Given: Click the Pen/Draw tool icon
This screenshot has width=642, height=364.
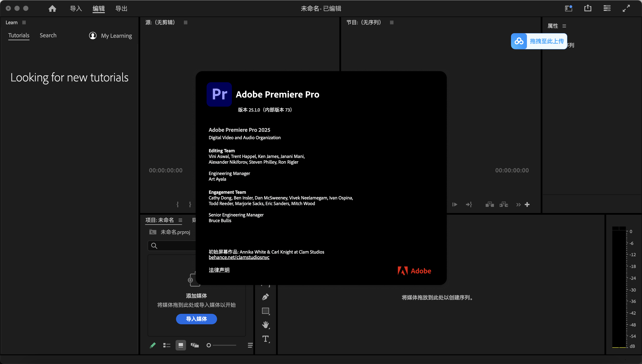Looking at the screenshot, I should tap(265, 297).
